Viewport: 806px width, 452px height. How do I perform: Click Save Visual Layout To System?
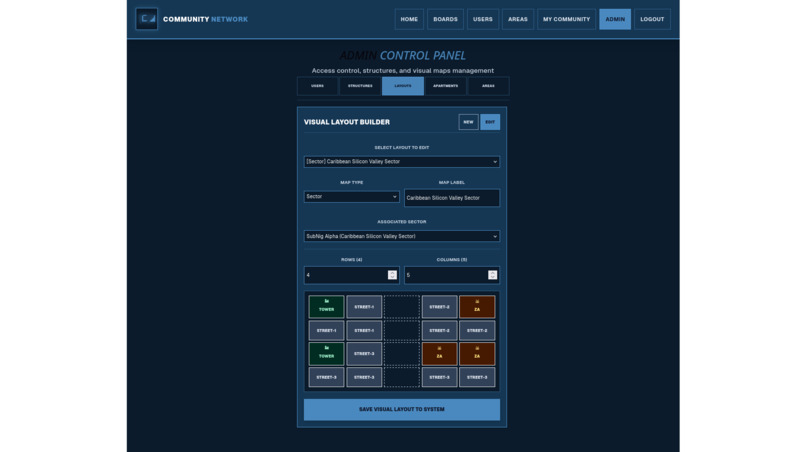point(401,409)
